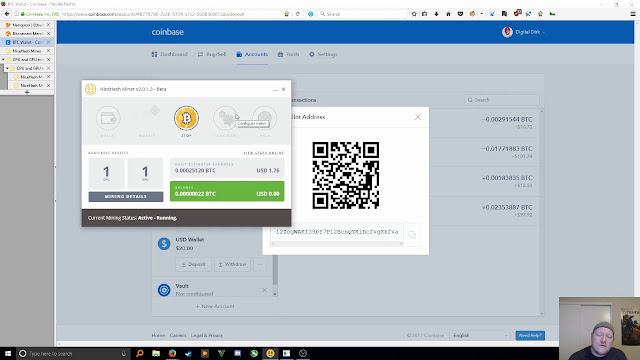Collapse the first CPU and GPU tab group
The width and height of the screenshot is (640, 360).
click(3, 60)
